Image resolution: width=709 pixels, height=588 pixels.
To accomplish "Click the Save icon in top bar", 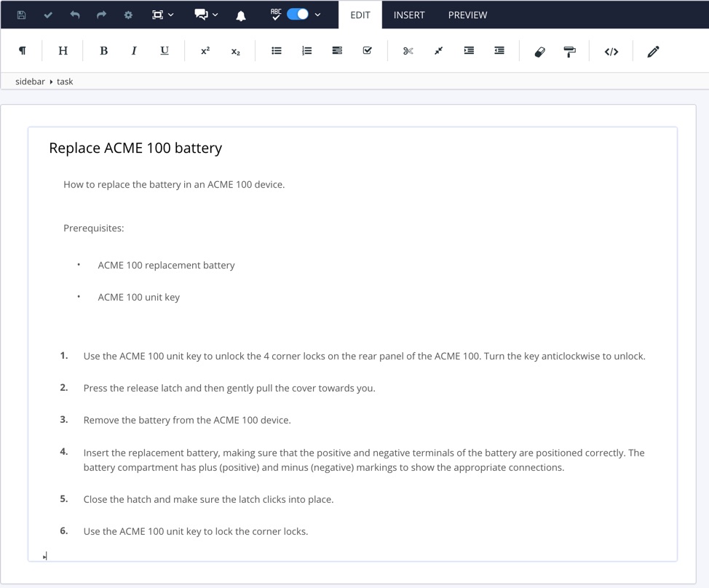I will pyautogui.click(x=21, y=15).
